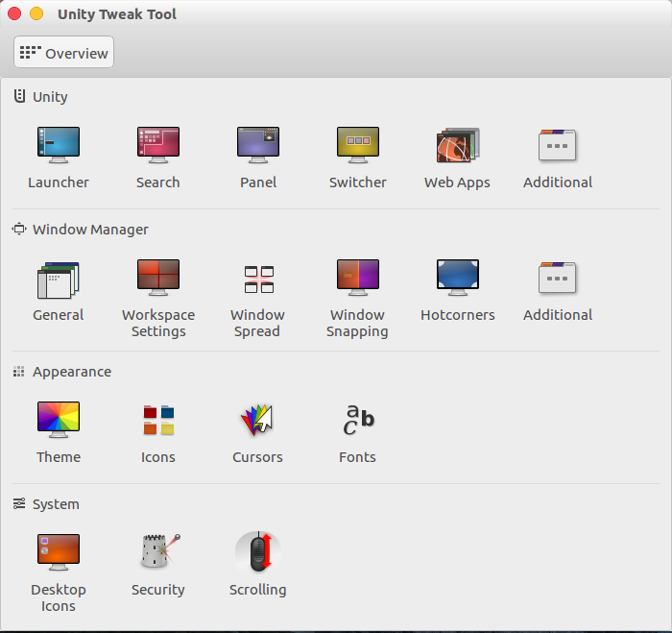Image resolution: width=672 pixels, height=633 pixels.
Task: Click the Unity Tweak Tool title text
Action: coord(117,14)
